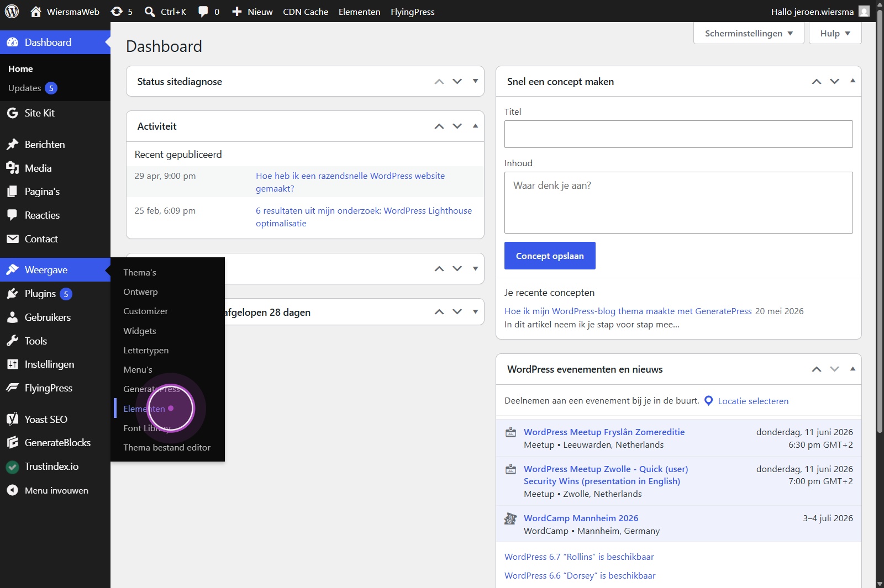Open Yoast SEO icon
This screenshot has height=588, width=884.
pyautogui.click(x=12, y=420)
